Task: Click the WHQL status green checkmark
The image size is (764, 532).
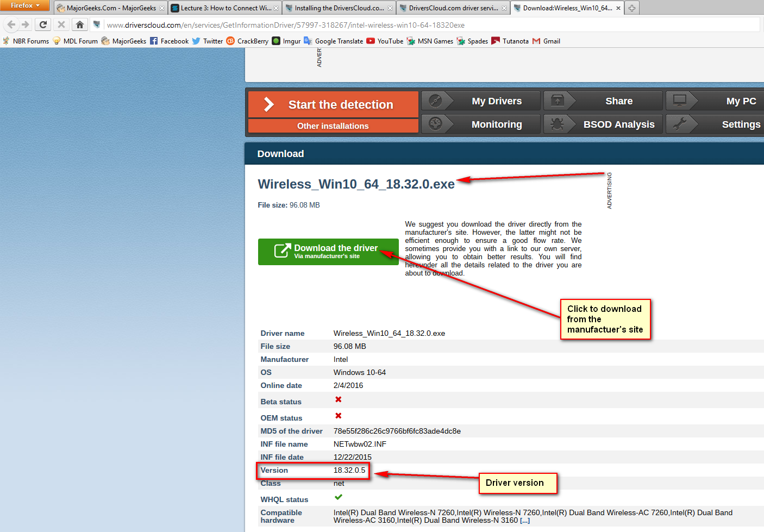Action: pyautogui.click(x=339, y=497)
